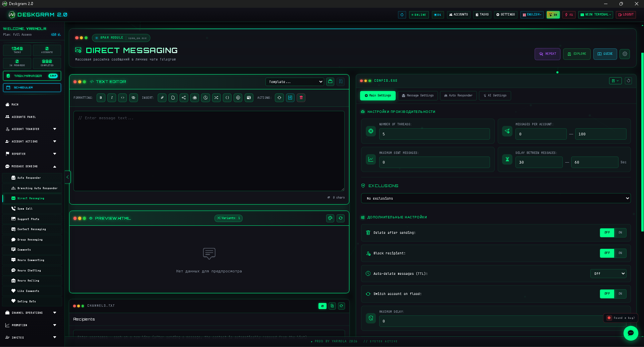Screen dimensions: 644x347
Task: Click the Repeat button
Action: (547, 54)
